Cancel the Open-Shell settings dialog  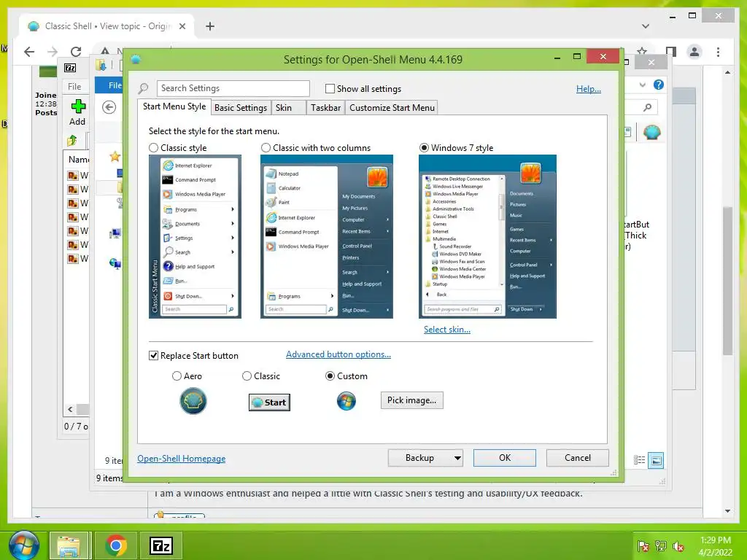[x=578, y=458]
